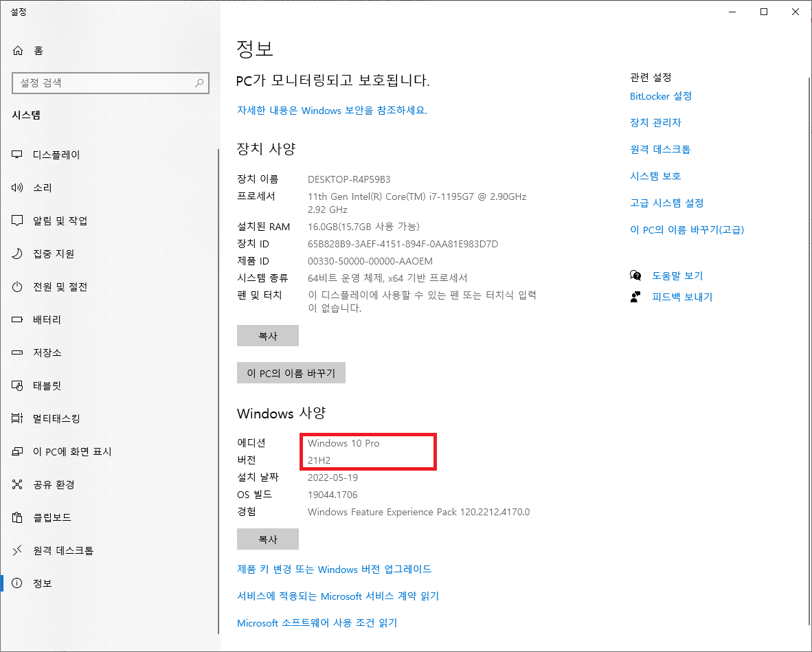The width and height of the screenshot is (812, 652).
Task: Click the Home icon in sidebar
Action: (x=18, y=51)
